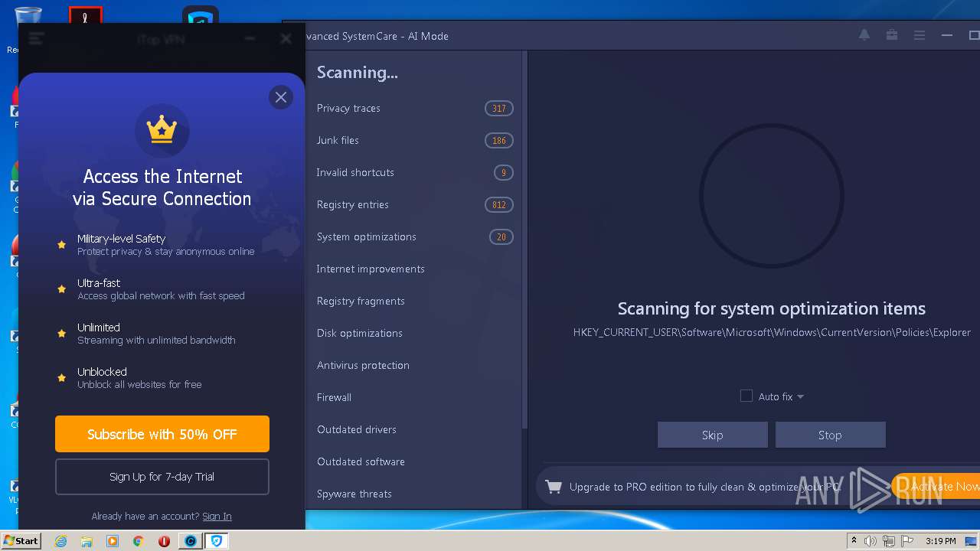Viewport: 980px width, 551px height.
Task: Click the Windows Start button
Action: (x=21, y=541)
